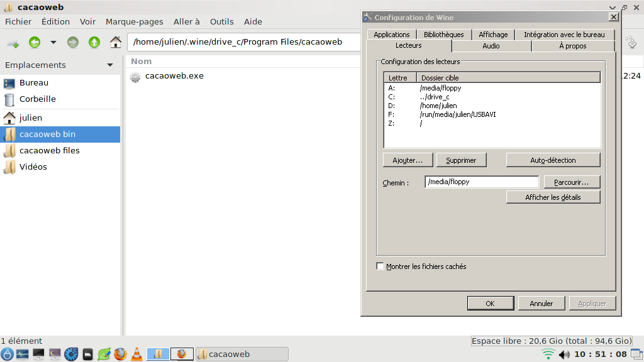Image resolution: width=644 pixels, height=362 pixels.
Task: Open the Aide menu
Action: (x=253, y=22)
